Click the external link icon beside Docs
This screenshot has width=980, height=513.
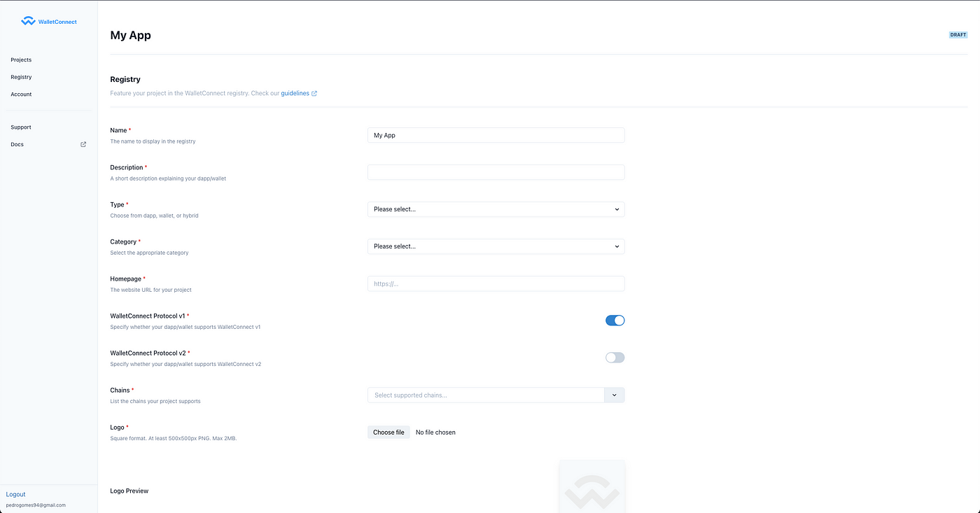83,144
